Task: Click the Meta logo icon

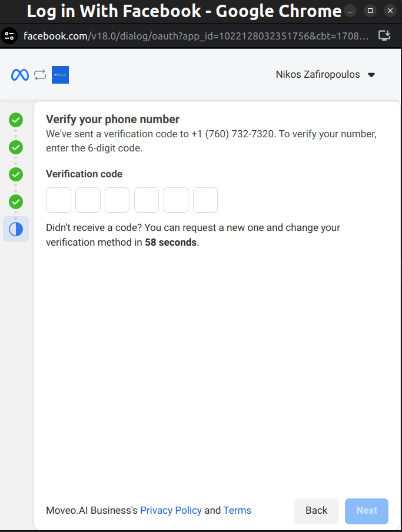Action: [x=19, y=75]
